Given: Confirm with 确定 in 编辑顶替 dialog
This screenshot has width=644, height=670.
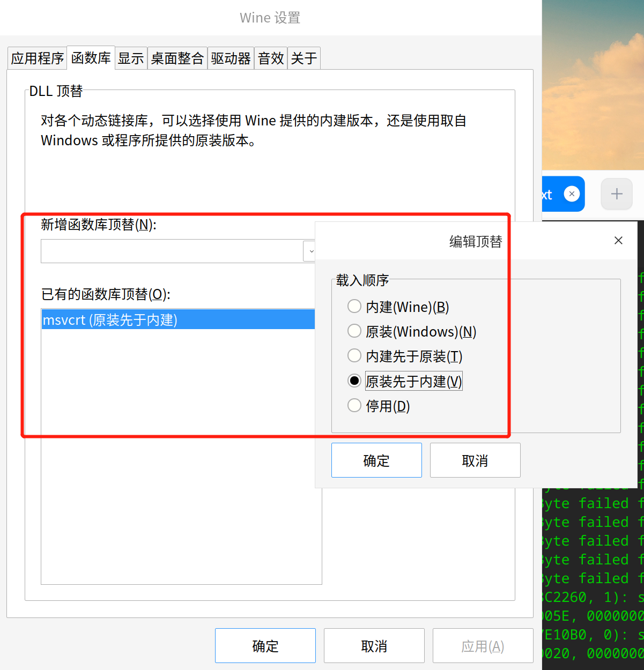Looking at the screenshot, I should (x=376, y=460).
